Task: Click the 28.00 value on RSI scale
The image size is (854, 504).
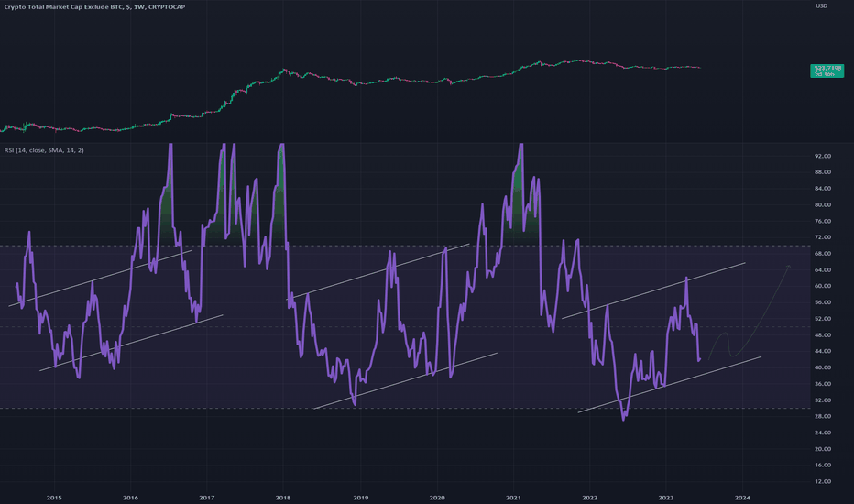Action: tap(823, 416)
